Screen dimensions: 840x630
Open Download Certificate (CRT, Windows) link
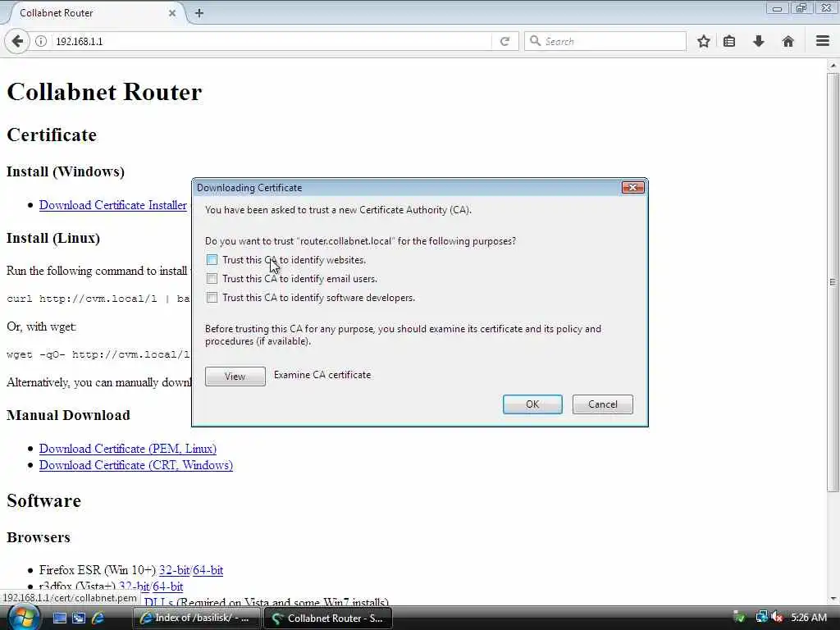[136, 465]
